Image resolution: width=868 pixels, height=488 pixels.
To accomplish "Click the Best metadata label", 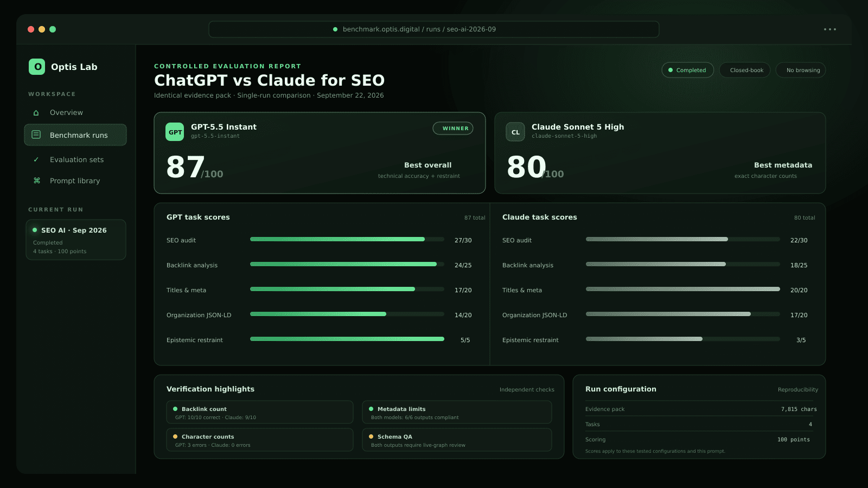I will click(783, 165).
